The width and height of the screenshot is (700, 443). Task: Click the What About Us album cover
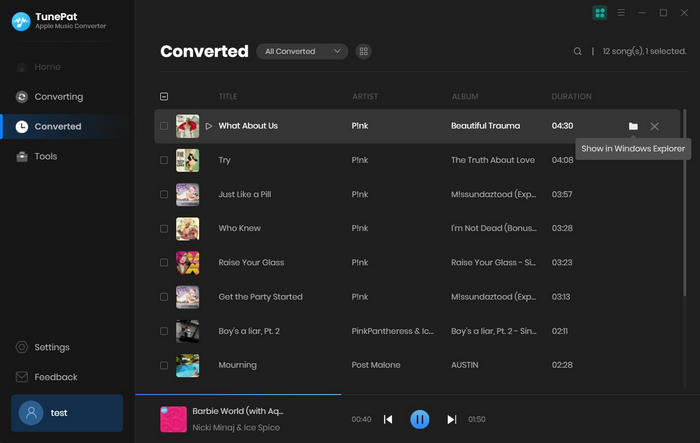click(188, 126)
